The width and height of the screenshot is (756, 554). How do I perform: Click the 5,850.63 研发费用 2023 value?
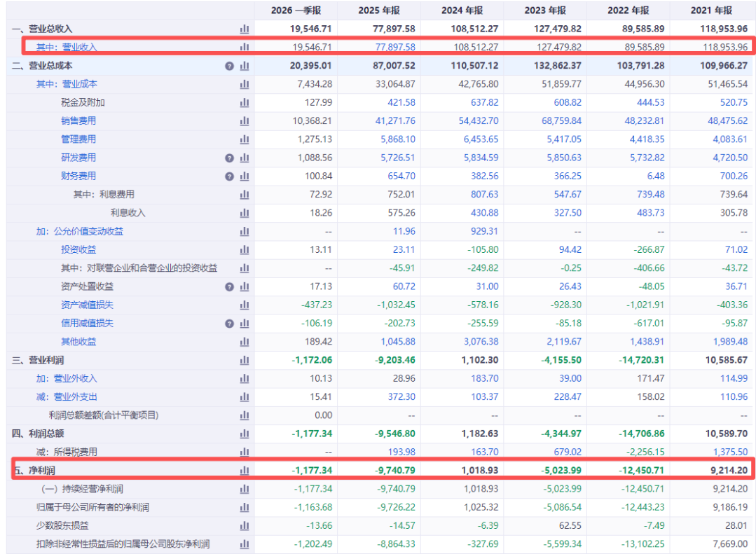[x=564, y=158]
